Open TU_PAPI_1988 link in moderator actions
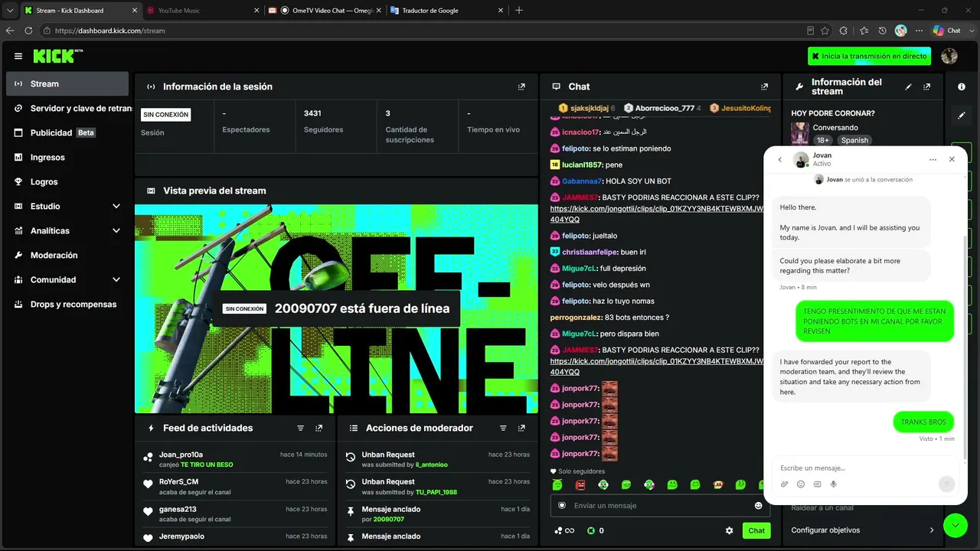The height and width of the screenshot is (551, 980). [x=436, y=492]
